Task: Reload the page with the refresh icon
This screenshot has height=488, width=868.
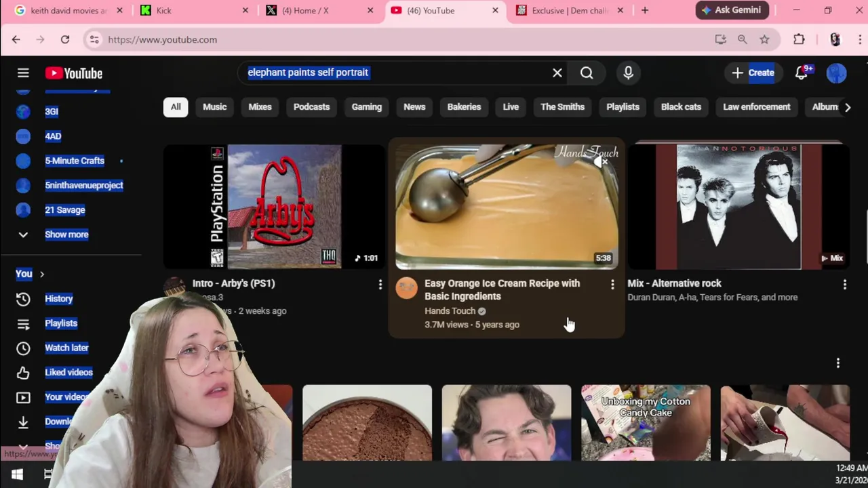Action: coord(65,39)
